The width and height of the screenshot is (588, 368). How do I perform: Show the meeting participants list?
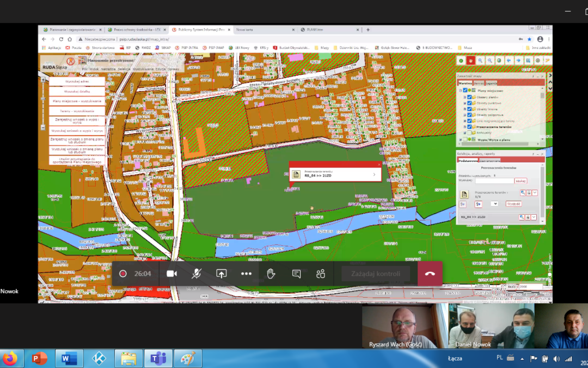point(321,274)
